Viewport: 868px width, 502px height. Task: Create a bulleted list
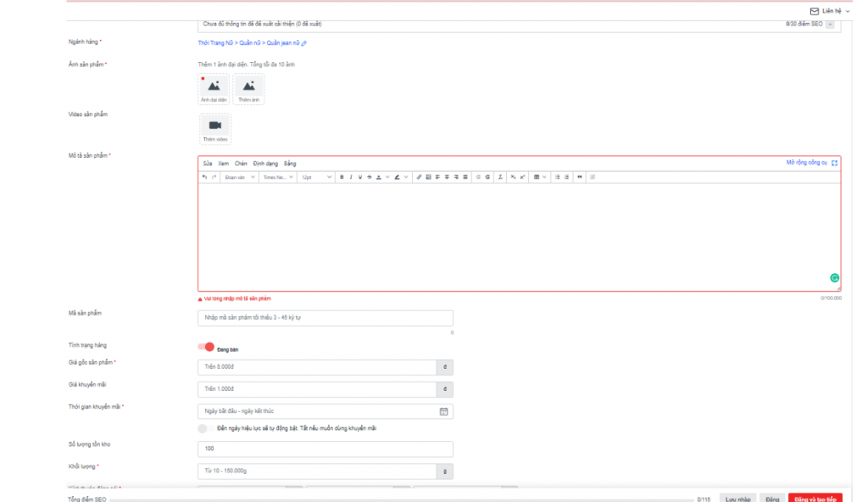pos(558,177)
